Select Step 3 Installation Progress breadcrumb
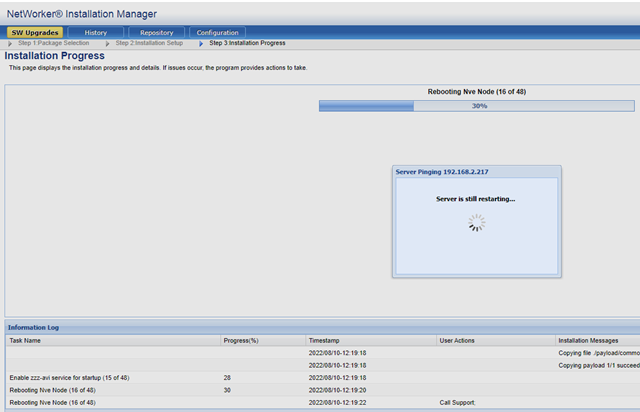This screenshot has width=640, height=412. click(247, 43)
